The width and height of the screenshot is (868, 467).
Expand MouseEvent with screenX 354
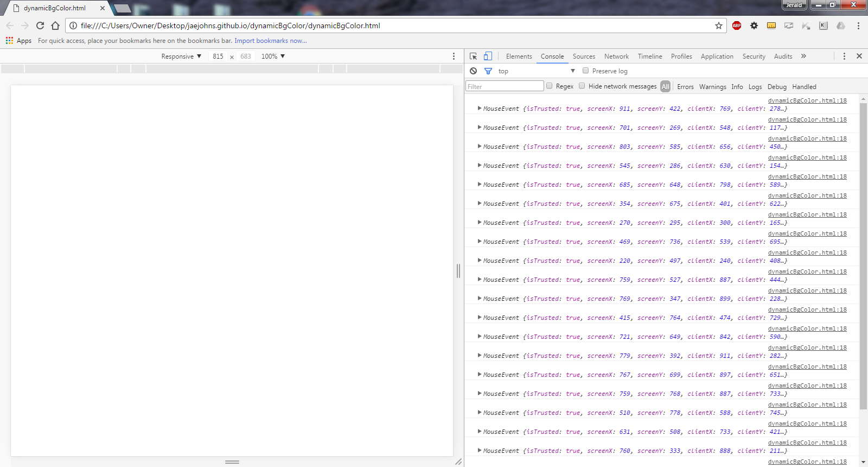coord(480,203)
